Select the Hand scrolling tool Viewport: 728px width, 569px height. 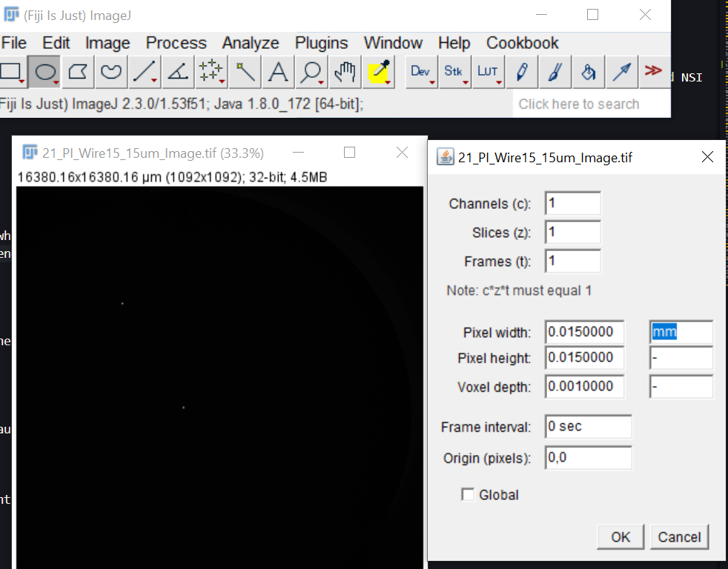[x=345, y=72]
